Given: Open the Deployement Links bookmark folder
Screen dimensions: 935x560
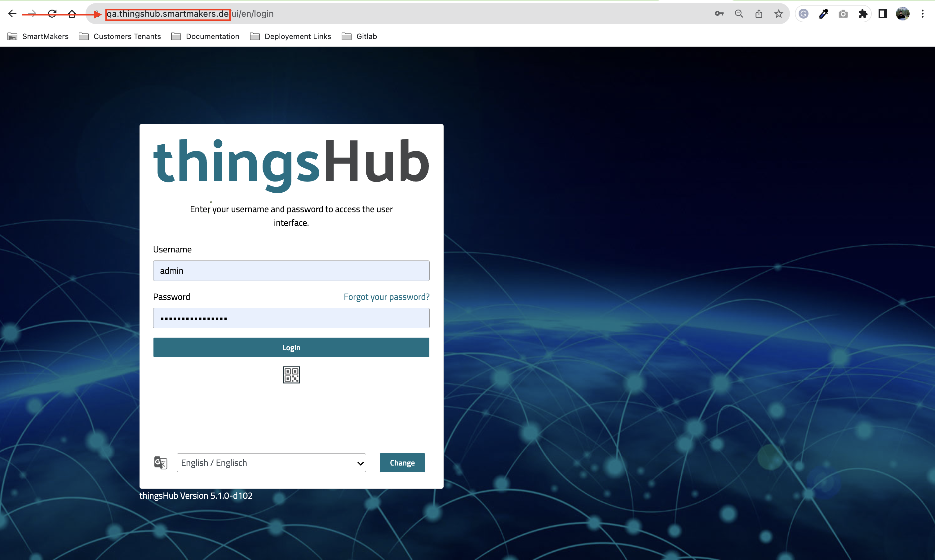Looking at the screenshot, I should pos(290,36).
